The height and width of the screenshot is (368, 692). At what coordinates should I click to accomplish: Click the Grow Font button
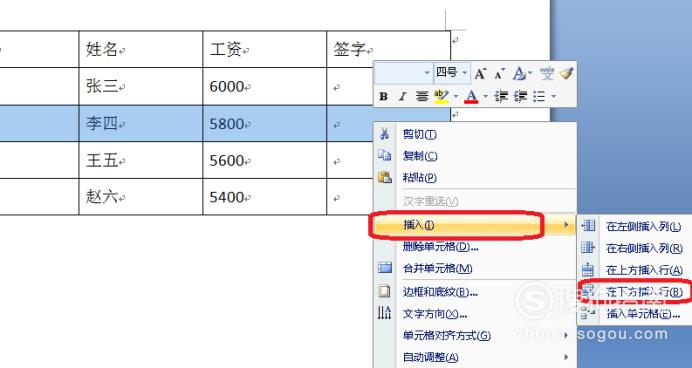pos(480,74)
